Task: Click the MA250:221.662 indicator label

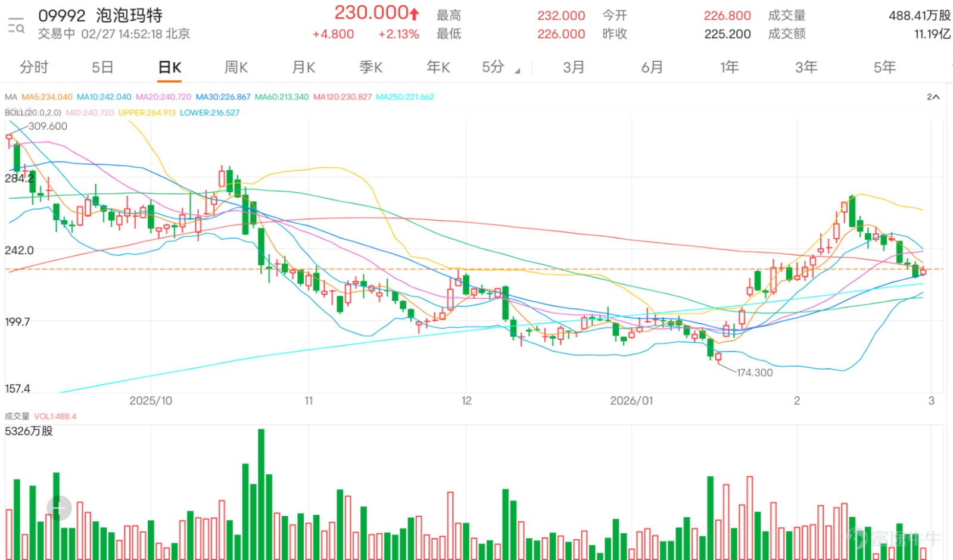Action: pyautogui.click(x=405, y=97)
